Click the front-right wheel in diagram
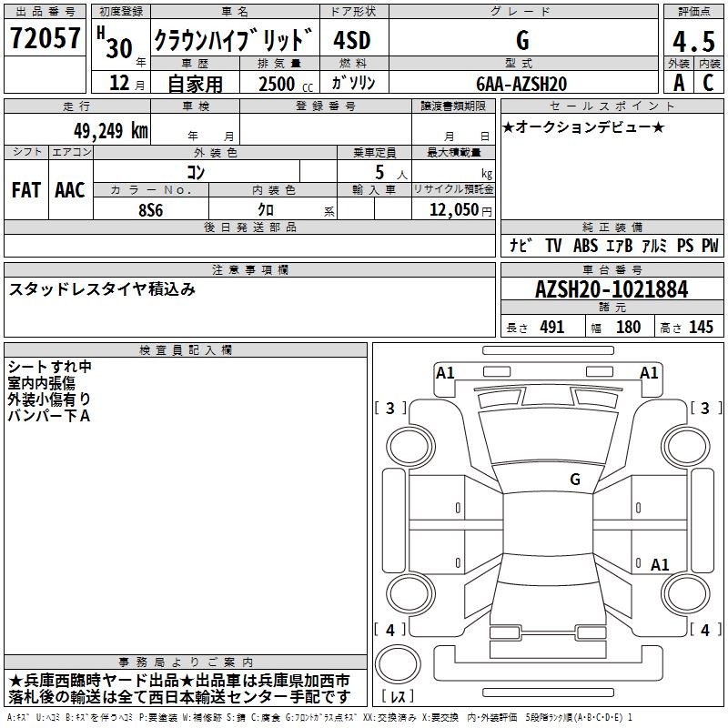Viewport: 728px width, 728px height. coord(686,447)
